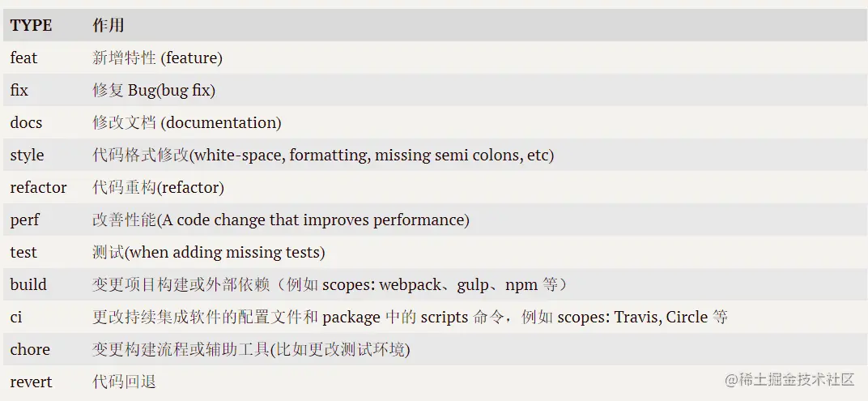Select the ci type cell
Viewport: 868px width, 401px height.
pos(16,317)
